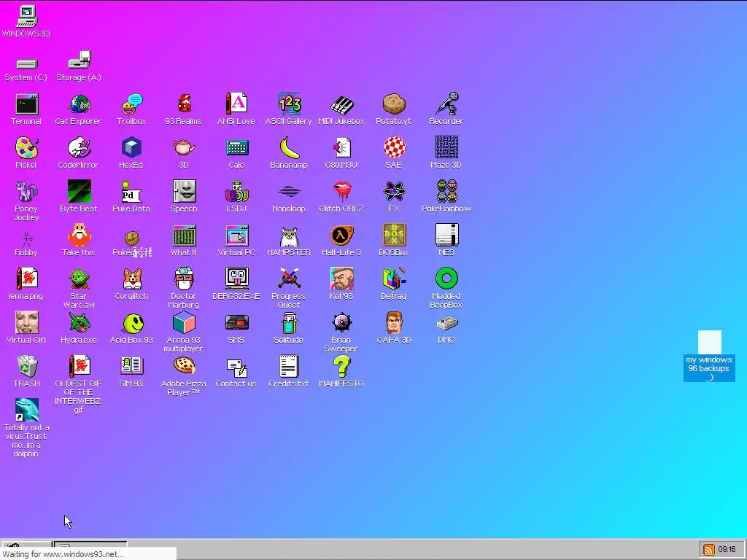Launch the NES console icon
This screenshot has height=560, width=747.
click(446, 236)
